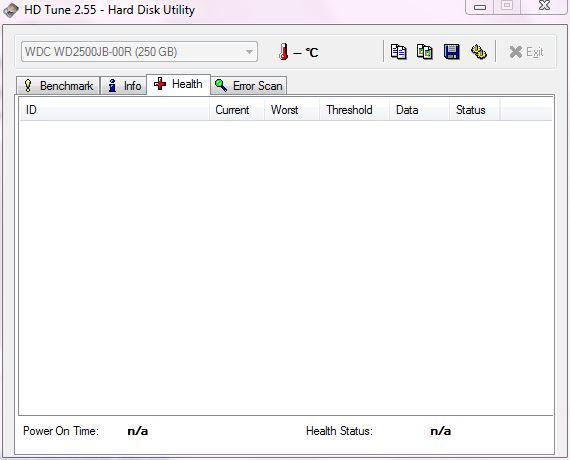Click the Worst column header
This screenshot has width=570, height=460.
coord(292,110)
